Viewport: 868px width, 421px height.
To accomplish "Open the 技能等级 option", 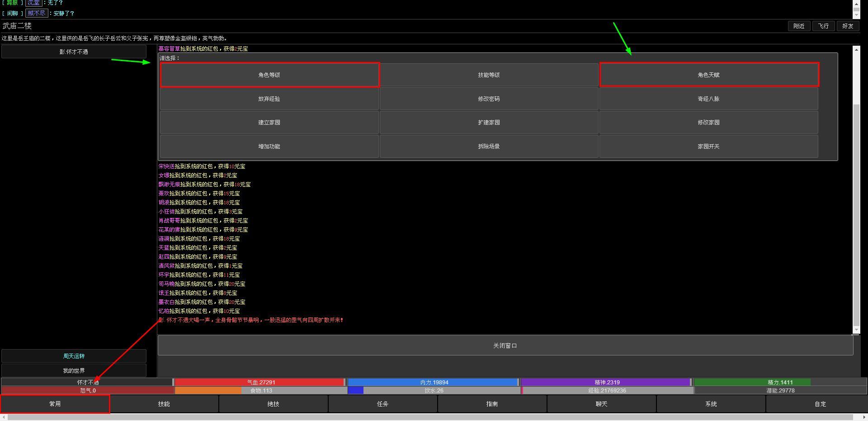I will click(x=489, y=75).
